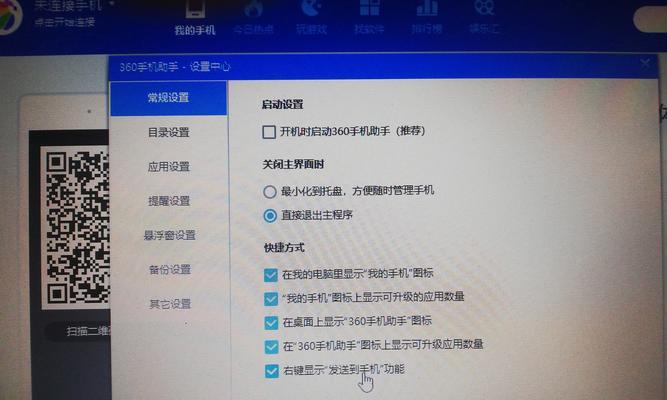Click the 扫描二维码 button behind the dialog
This screenshot has width=667, height=400.
click(79, 331)
